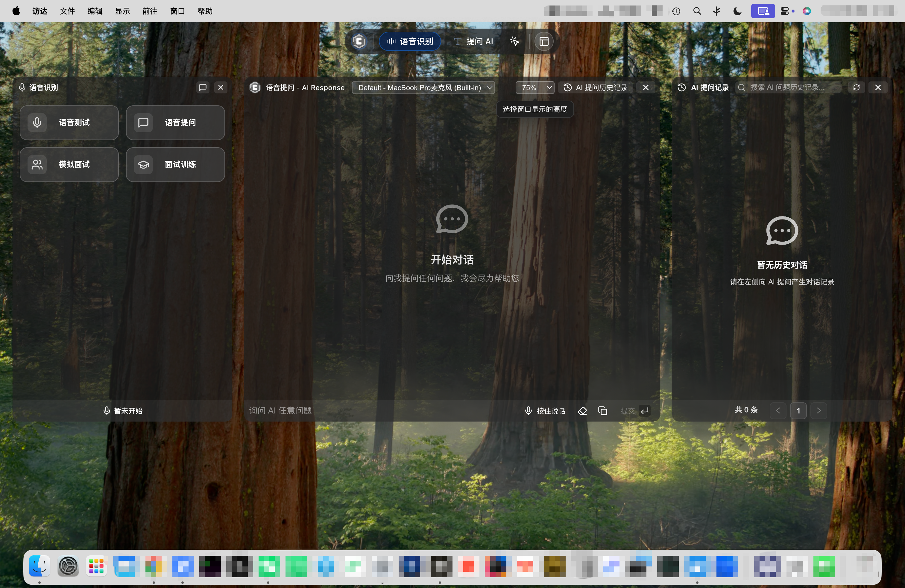The image size is (905, 588).
Task: Open the 显示 menu in menu bar
Action: coord(122,11)
